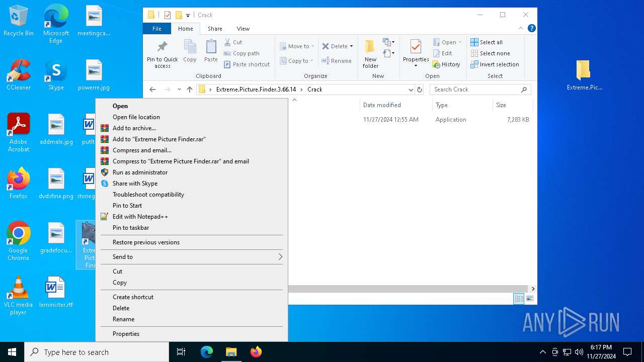Image resolution: width=644 pixels, height=362 pixels.
Task: Expand the Delete dropdown arrow
Action: pyautogui.click(x=351, y=46)
